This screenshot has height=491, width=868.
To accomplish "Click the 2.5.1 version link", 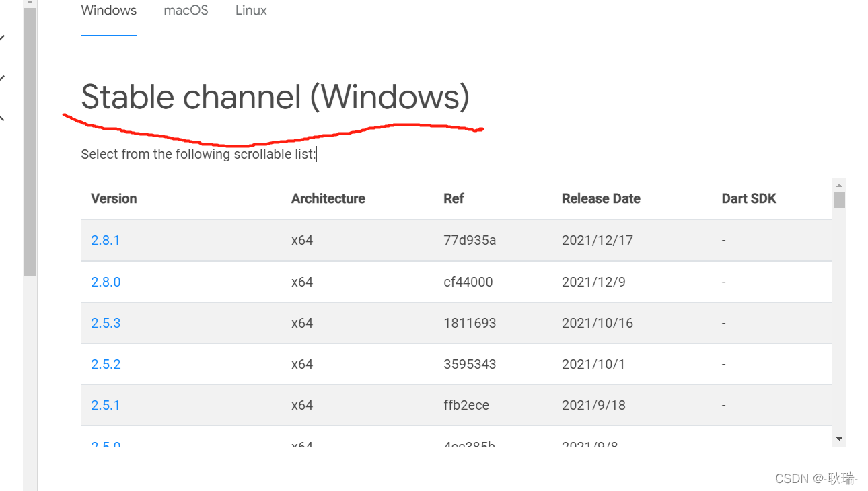I will 106,405.
